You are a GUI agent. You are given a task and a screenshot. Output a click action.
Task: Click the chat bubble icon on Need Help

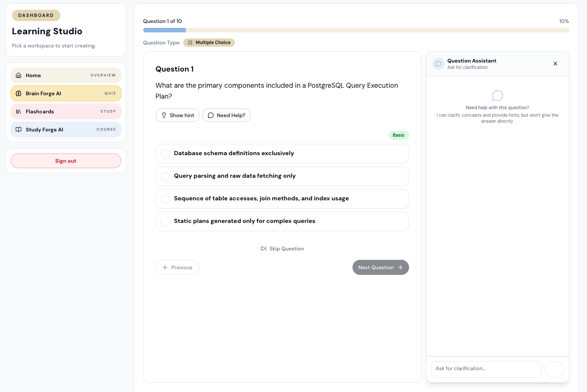[x=211, y=115]
